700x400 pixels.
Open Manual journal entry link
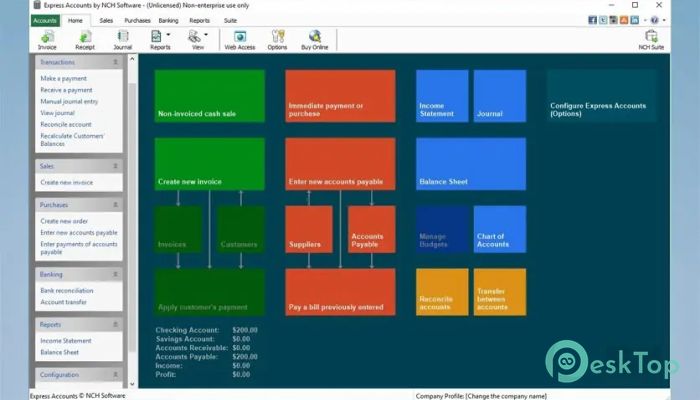pos(69,102)
